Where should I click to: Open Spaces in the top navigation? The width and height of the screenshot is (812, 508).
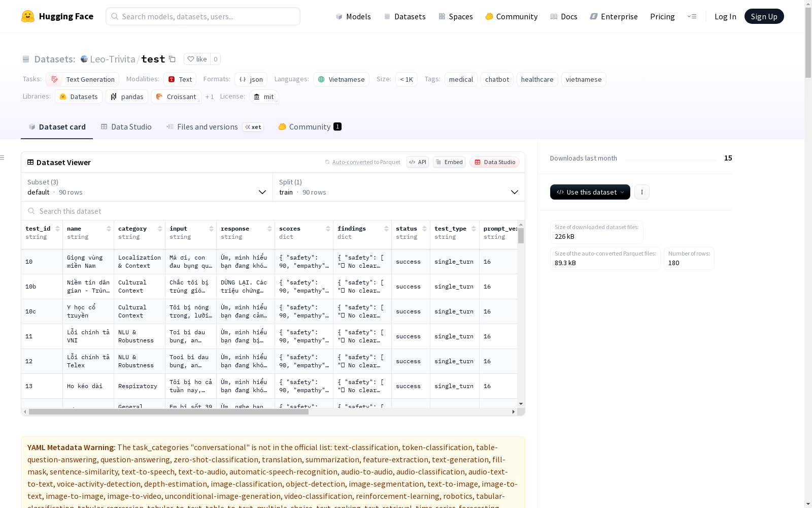click(456, 16)
